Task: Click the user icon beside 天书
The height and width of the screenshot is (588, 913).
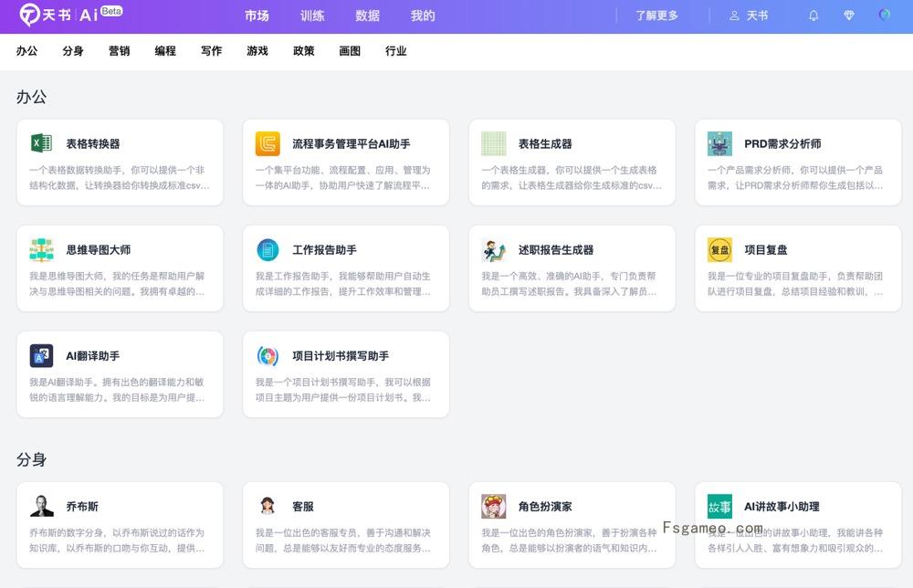Action: pos(734,16)
